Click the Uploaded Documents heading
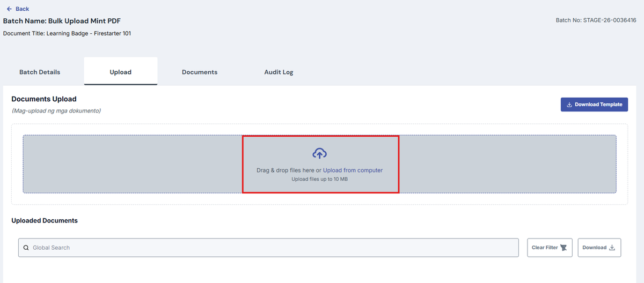The image size is (644, 283). [x=45, y=220]
